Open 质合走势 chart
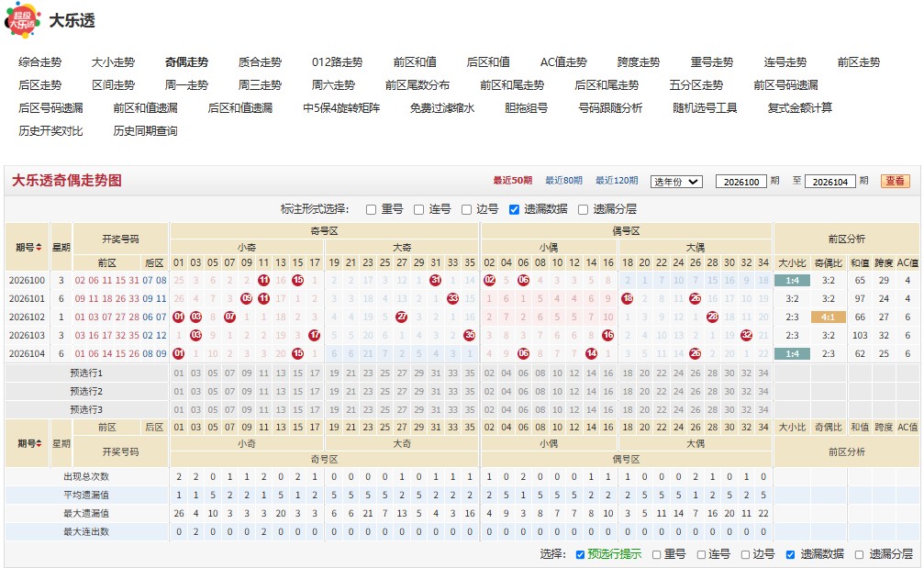The width and height of the screenshot is (924, 568). point(260,61)
